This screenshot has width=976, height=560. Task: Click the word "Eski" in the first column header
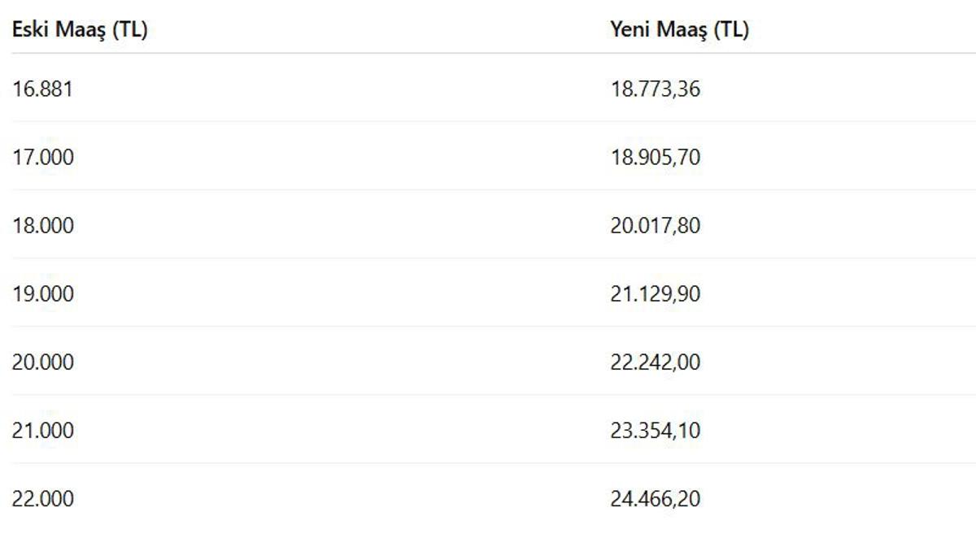point(29,30)
